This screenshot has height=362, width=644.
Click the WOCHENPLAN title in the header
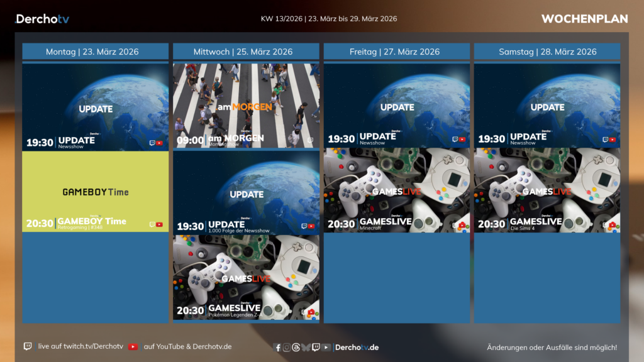pyautogui.click(x=584, y=19)
